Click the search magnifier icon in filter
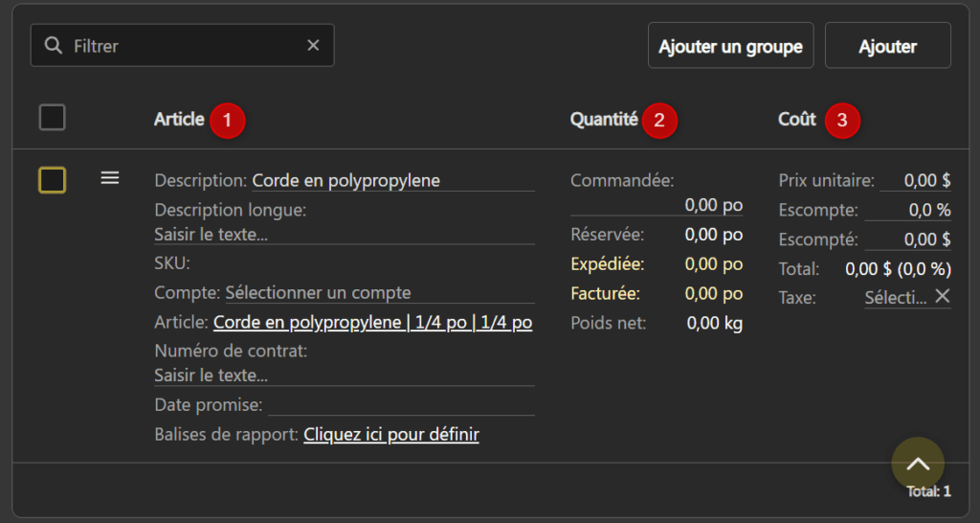 (x=54, y=46)
